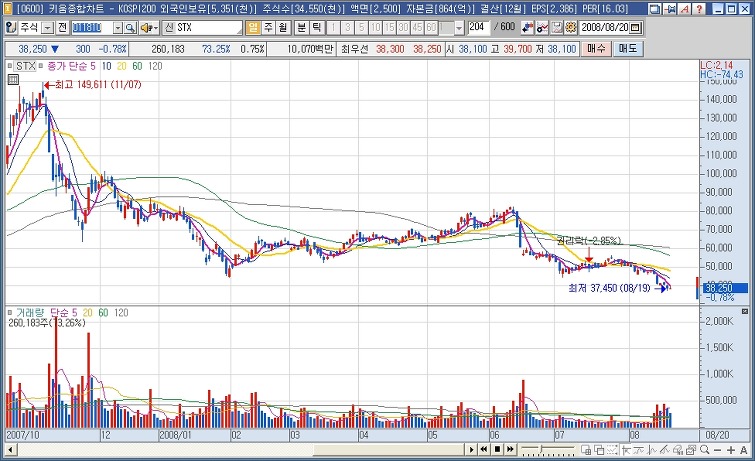Click the swap arrows icon before the date

click(528, 27)
